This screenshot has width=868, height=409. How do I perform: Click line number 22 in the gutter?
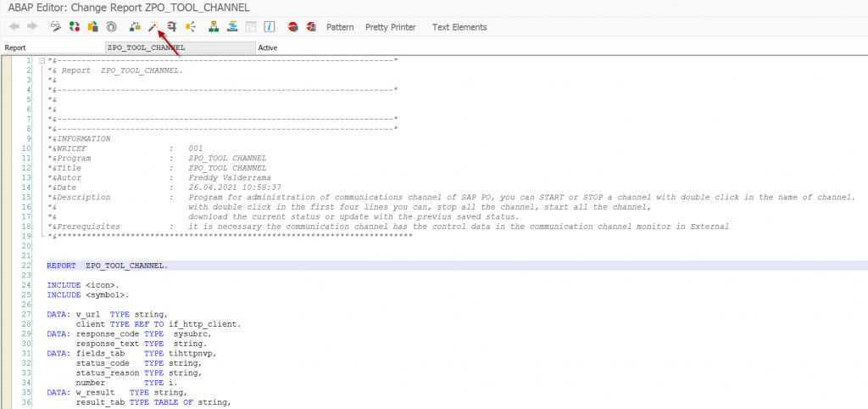[x=27, y=266]
